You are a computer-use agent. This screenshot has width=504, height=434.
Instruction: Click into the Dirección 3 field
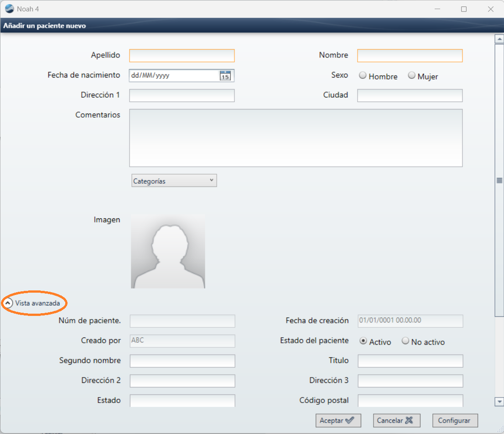click(410, 381)
